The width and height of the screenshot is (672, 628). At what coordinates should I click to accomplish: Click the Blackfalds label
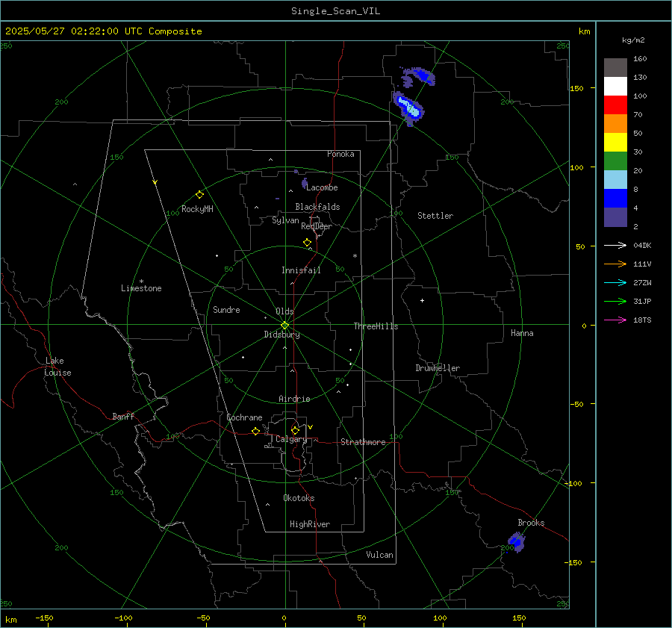click(x=317, y=207)
